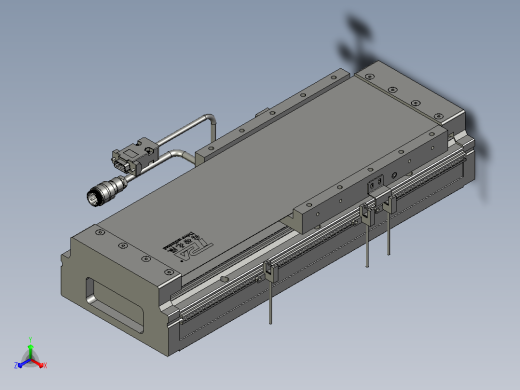The width and height of the screenshot is (520, 390).
Task: Click the round hole beside sensor bracket
Action: 394,175
